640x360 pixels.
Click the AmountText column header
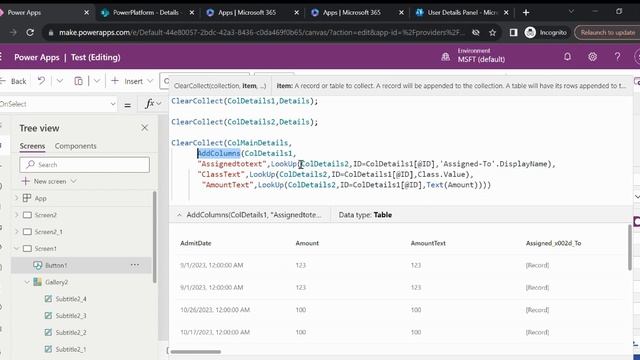tap(428, 243)
